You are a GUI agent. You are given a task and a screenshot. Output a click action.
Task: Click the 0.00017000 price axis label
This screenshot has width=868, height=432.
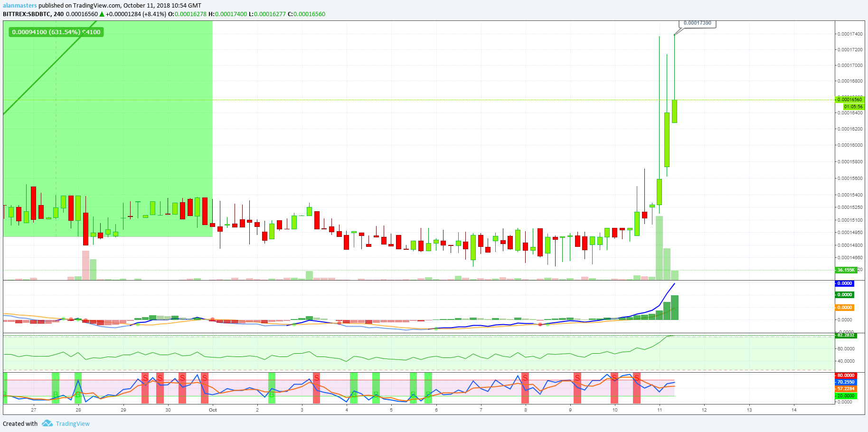tap(850, 66)
